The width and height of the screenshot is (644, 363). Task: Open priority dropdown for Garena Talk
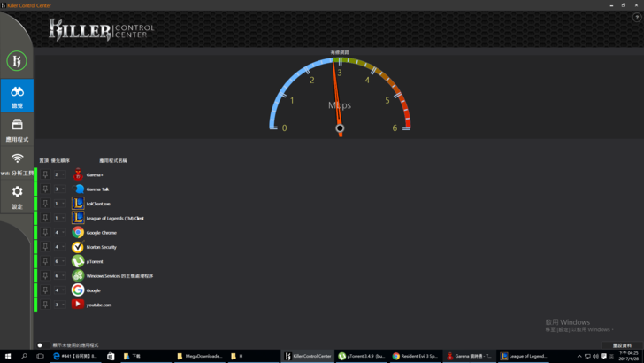59,189
